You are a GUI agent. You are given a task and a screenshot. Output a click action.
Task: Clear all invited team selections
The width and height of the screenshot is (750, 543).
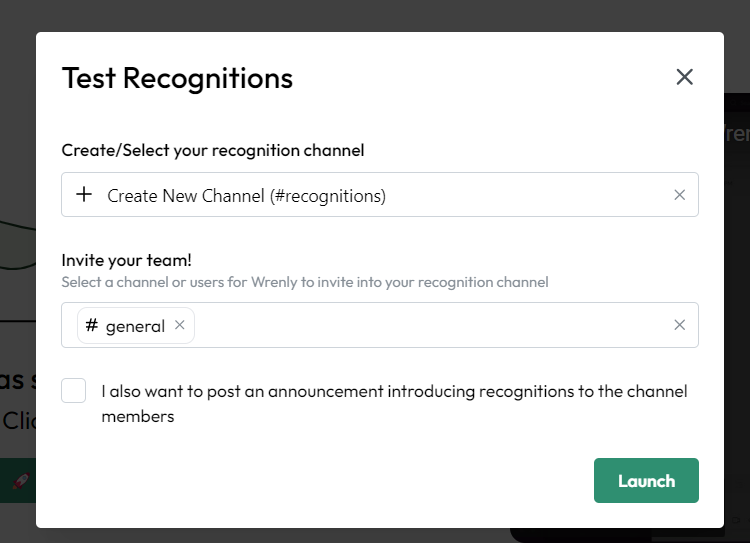(679, 325)
